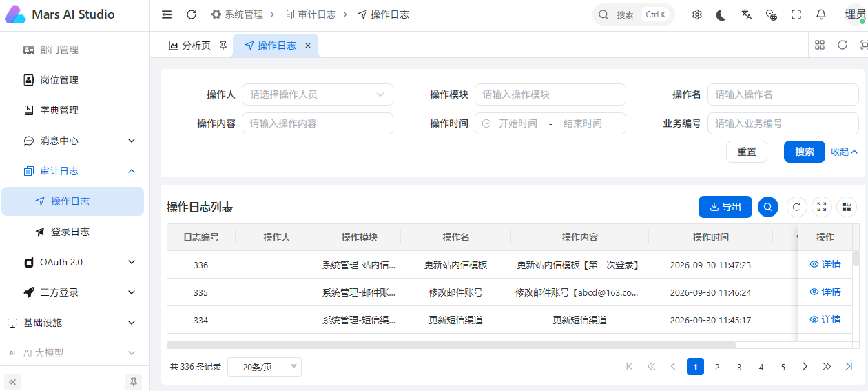Select 操作日志 in the sidebar

73,201
